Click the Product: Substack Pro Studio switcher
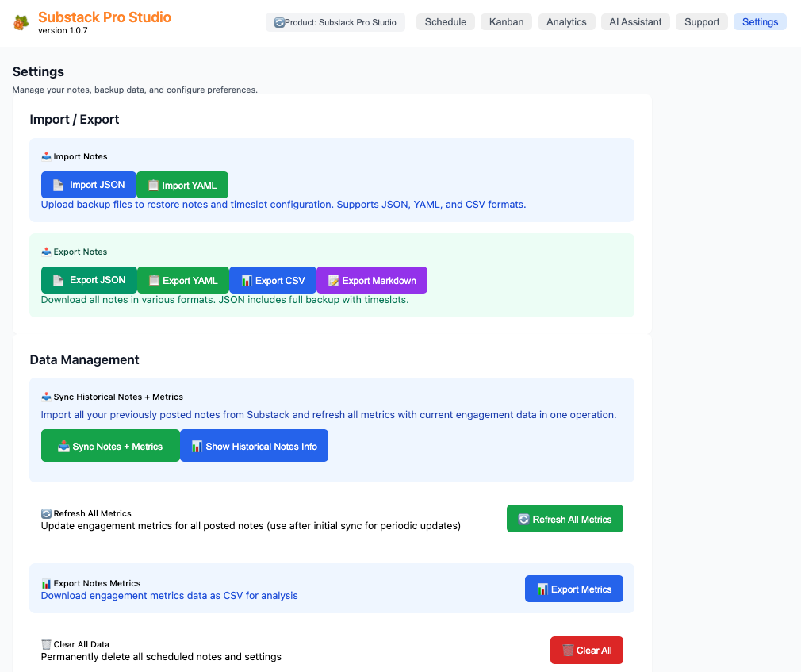Viewport: 801px width, 672px height. [335, 22]
